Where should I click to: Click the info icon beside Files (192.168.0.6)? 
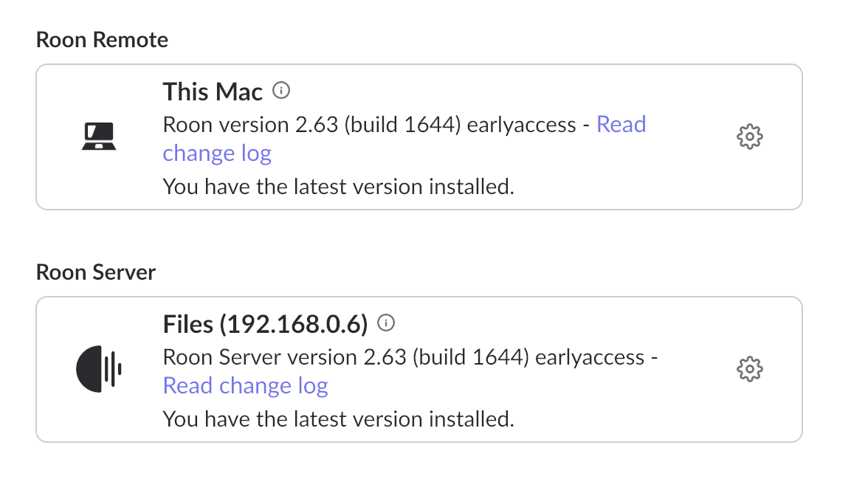point(386,323)
